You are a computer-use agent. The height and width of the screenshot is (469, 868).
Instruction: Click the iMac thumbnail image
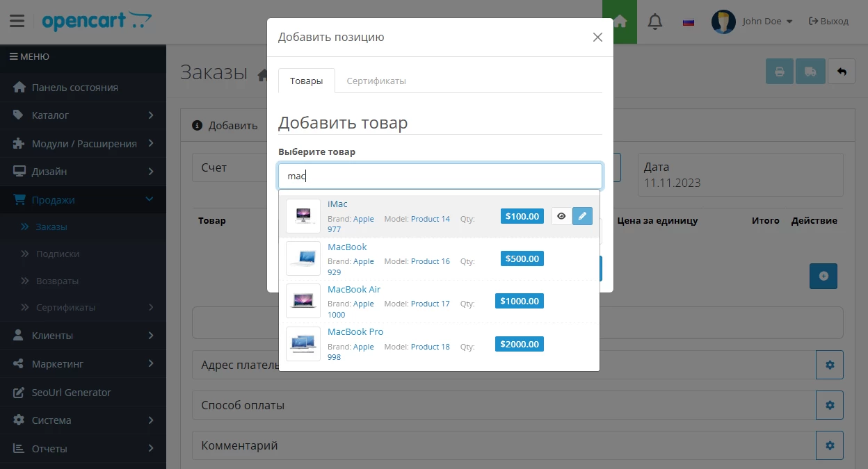[x=303, y=216]
